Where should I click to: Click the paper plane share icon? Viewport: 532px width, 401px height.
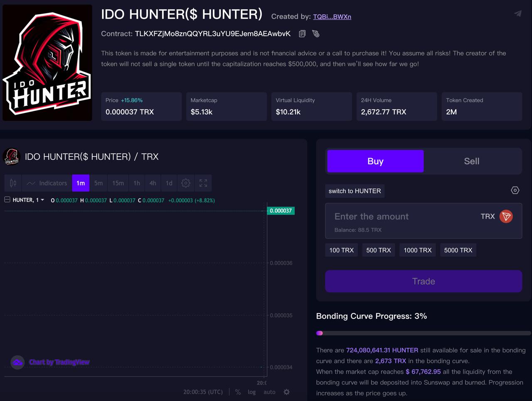coord(518,14)
